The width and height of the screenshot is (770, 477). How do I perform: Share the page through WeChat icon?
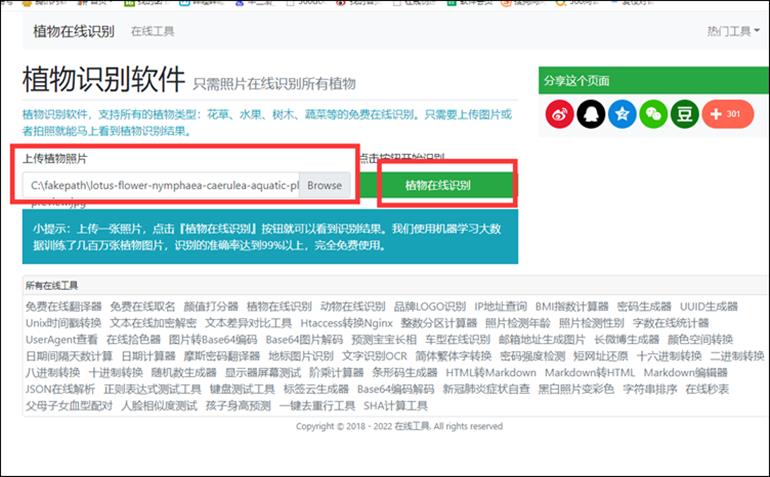(653, 114)
